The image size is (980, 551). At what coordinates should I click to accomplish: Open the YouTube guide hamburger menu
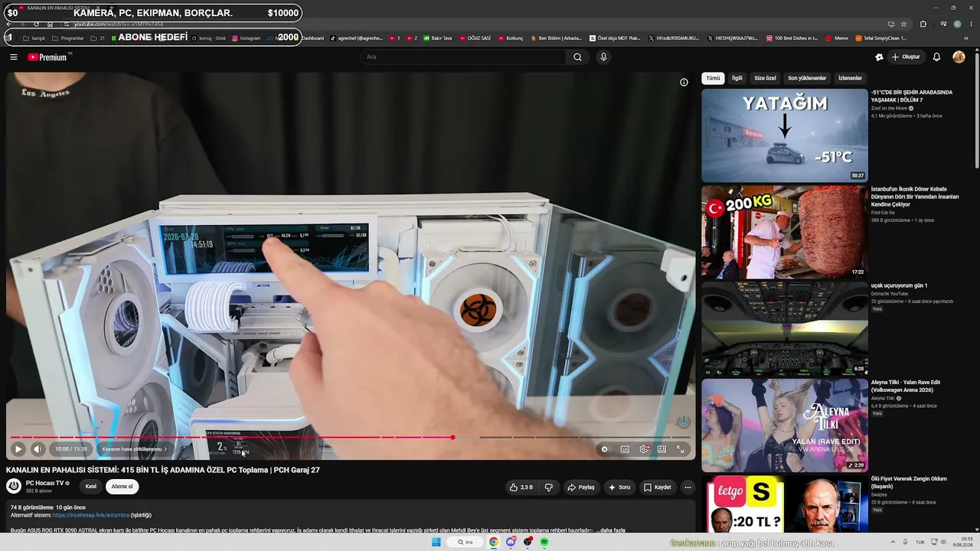tap(14, 57)
